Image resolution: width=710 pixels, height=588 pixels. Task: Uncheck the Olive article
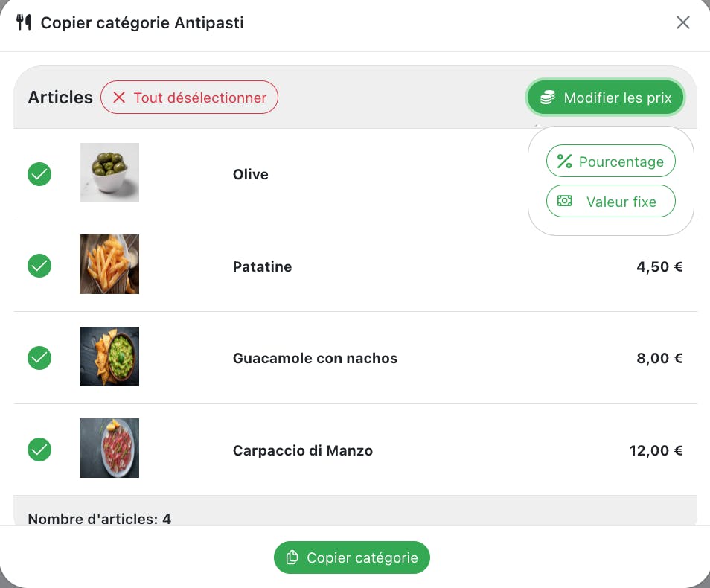[39, 174]
